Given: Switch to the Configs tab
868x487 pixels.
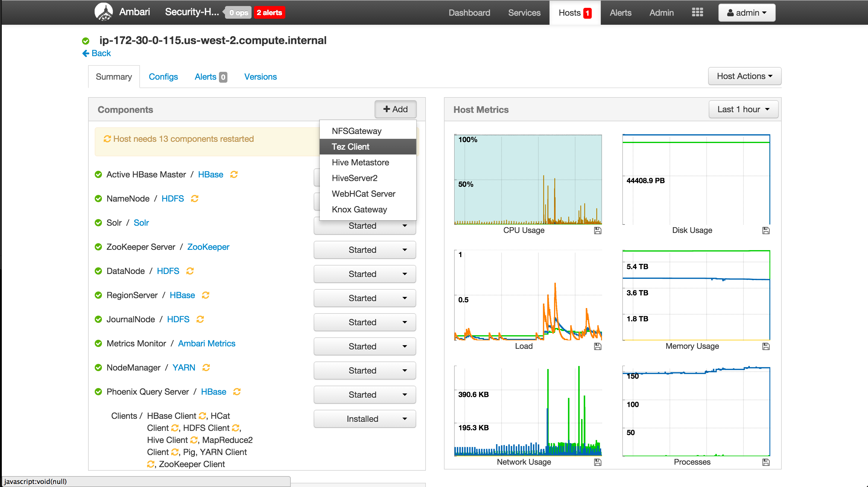Looking at the screenshot, I should pos(163,77).
